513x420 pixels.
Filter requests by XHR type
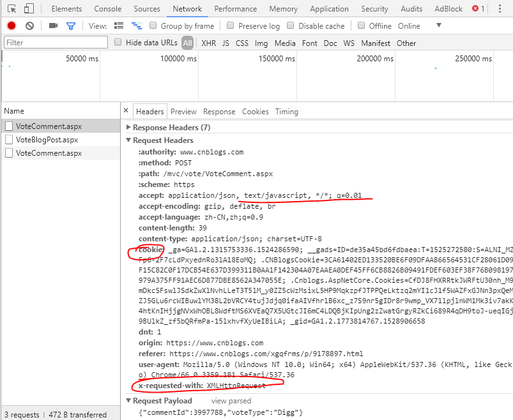[x=208, y=43]
